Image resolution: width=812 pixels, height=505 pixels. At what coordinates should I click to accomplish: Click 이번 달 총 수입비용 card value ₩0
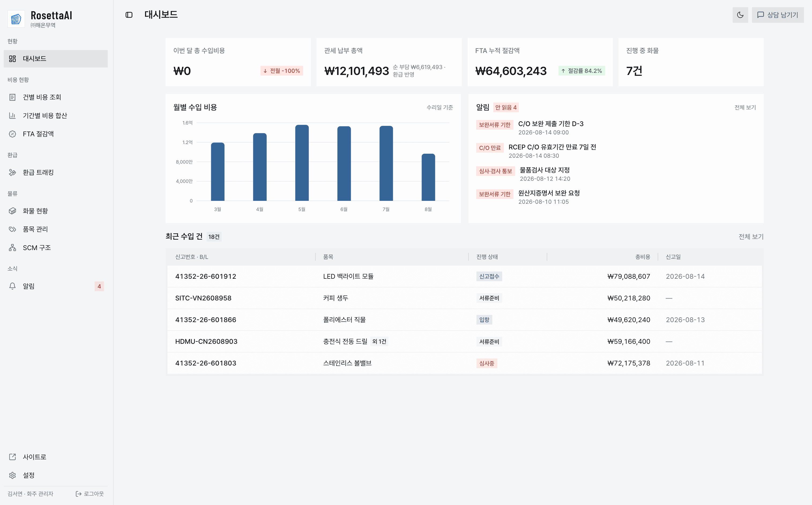[x=182, y=71]
